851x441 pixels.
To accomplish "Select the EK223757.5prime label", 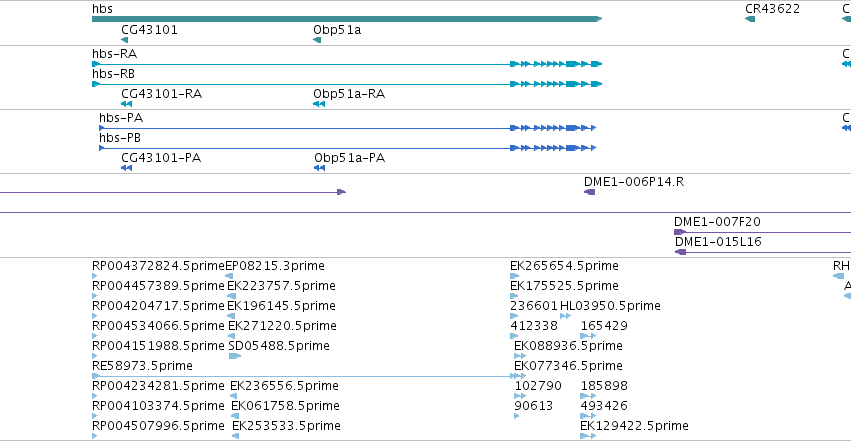I will tap(281, 286).
